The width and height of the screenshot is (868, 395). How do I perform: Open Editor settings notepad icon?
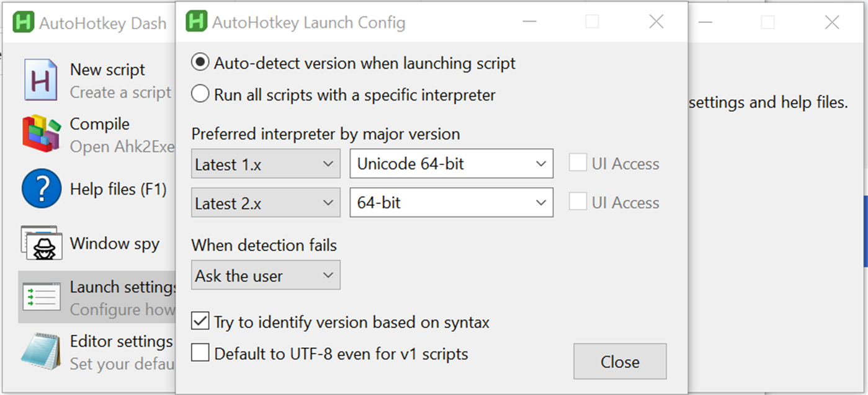[x=40, y=350]
